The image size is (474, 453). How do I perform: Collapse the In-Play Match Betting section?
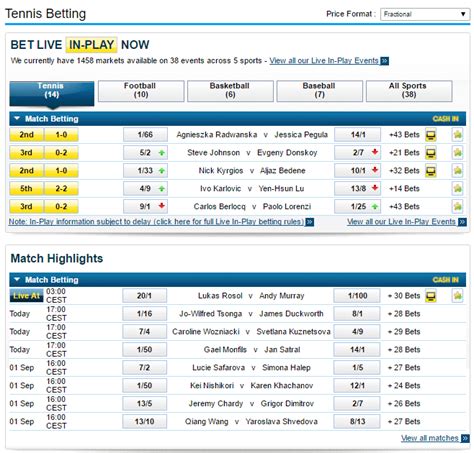[x=17, y=119]
